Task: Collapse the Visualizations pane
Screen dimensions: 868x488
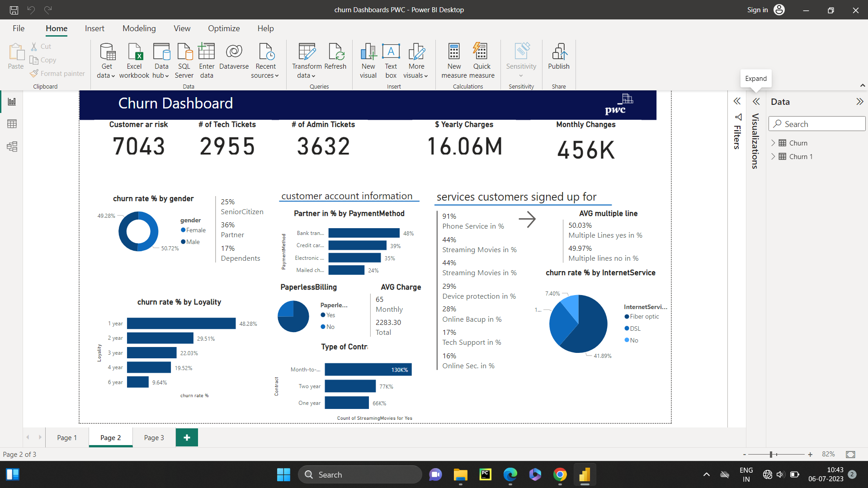Action: point(756,101)
